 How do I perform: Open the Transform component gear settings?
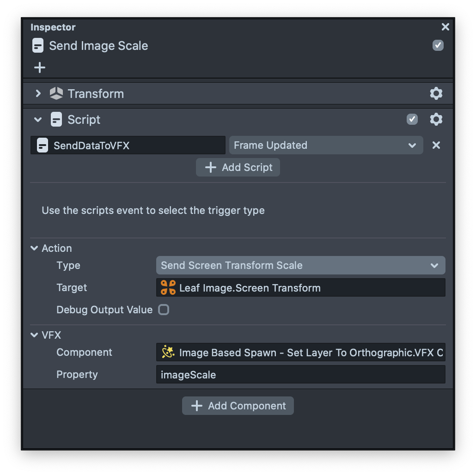click(436, 94)
